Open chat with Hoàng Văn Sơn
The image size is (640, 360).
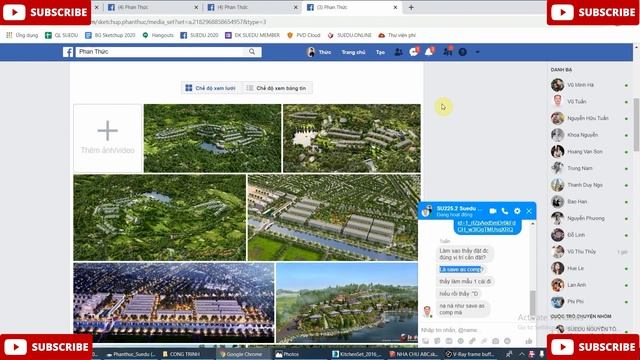[590, 151]
